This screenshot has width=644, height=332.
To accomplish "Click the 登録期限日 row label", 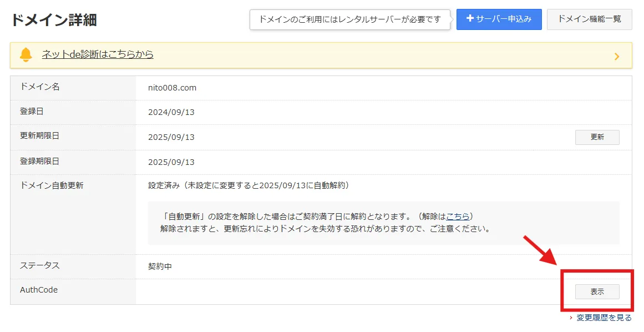I will pyautogui.click(x=39, y=162).
